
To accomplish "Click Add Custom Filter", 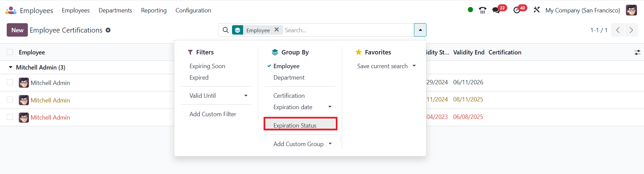I will [213, 114].
